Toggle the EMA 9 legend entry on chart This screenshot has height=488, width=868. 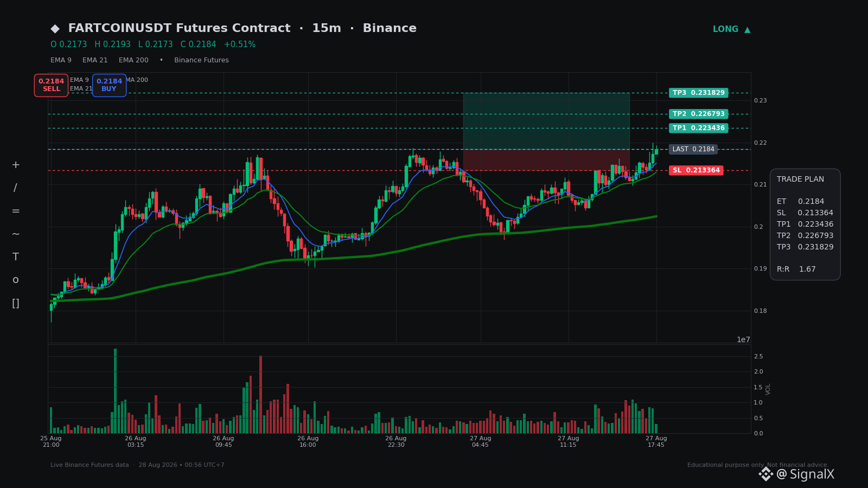[x=79, y=80]
